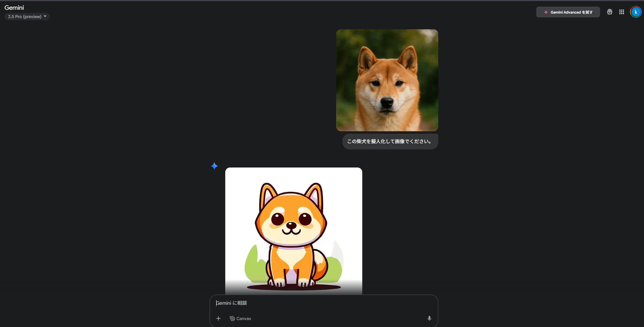The height and width of the screenshot is (327, 644).
Task: Focus the Gemini に相談 input field
Action: click(324, 303)
